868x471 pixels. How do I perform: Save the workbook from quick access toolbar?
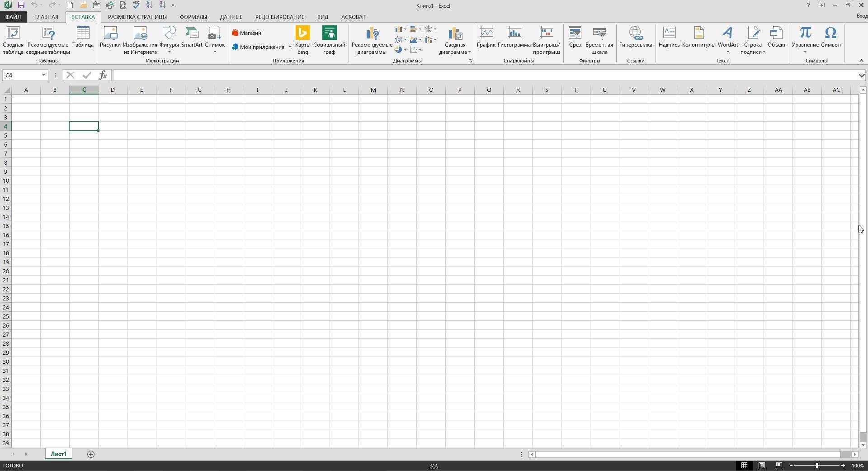pos(21,5)
